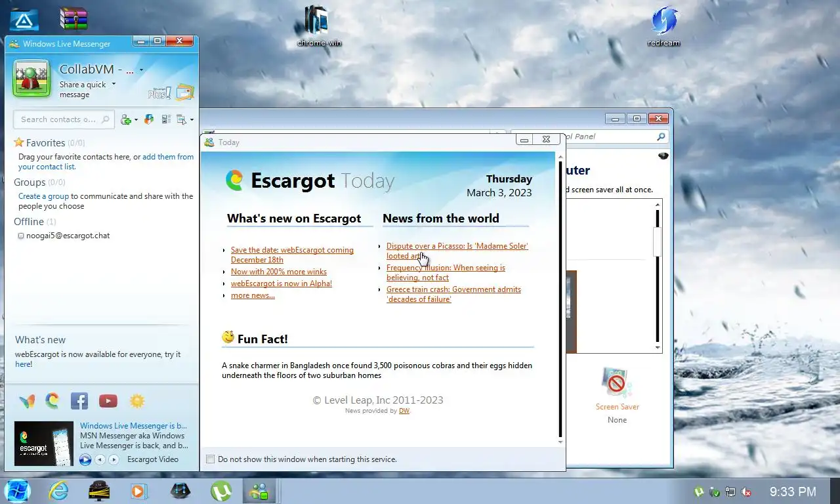Click the 'more news...' link

click(x=253, y=295)
